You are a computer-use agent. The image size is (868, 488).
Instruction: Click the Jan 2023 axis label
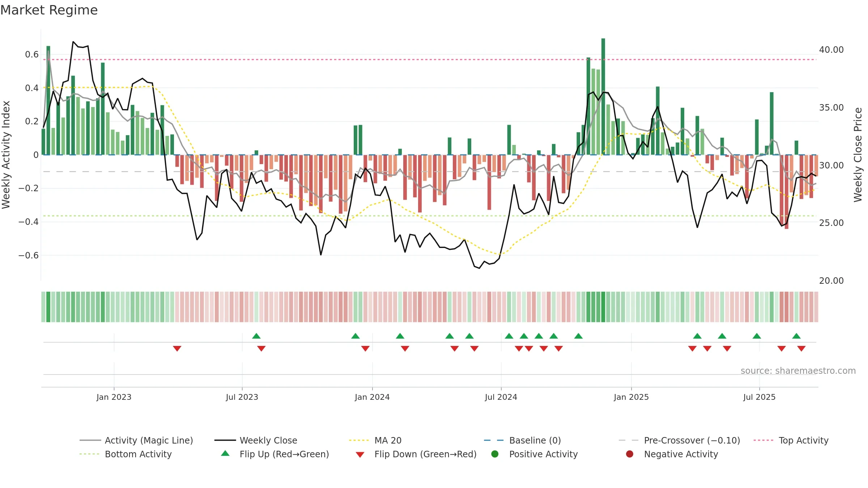(x=114, y=397)
